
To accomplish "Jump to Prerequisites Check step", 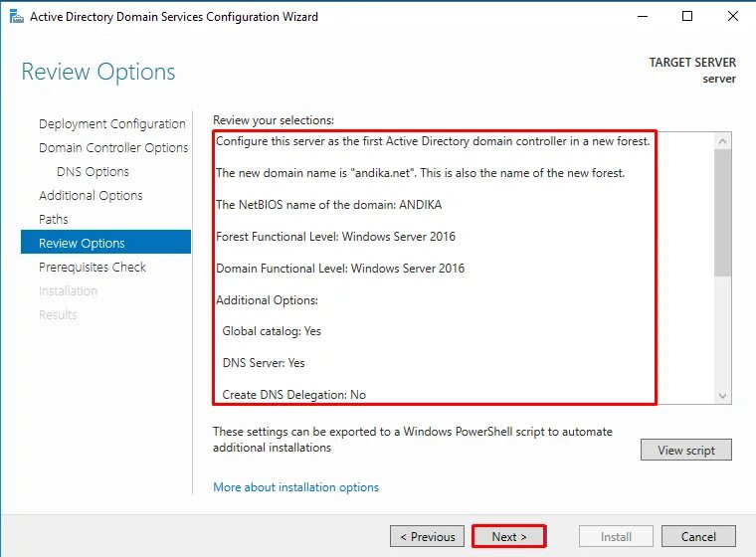I will [93, 268].
